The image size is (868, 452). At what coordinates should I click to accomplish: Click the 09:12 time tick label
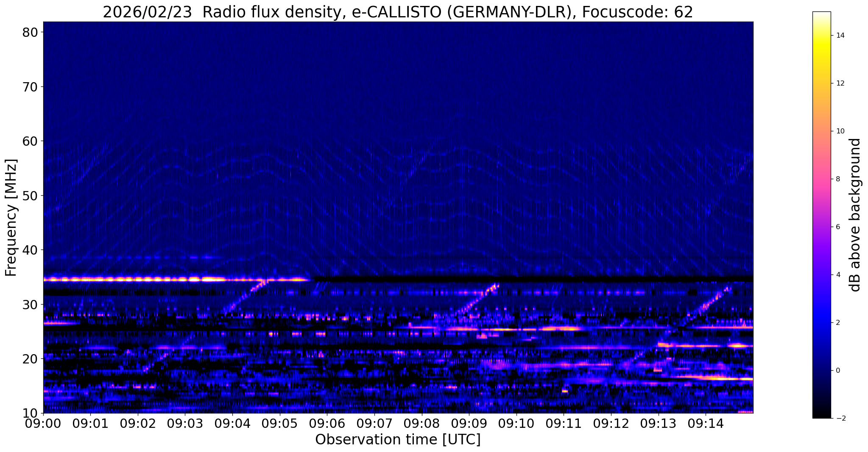pyautogui.click(x=611, y=423)
